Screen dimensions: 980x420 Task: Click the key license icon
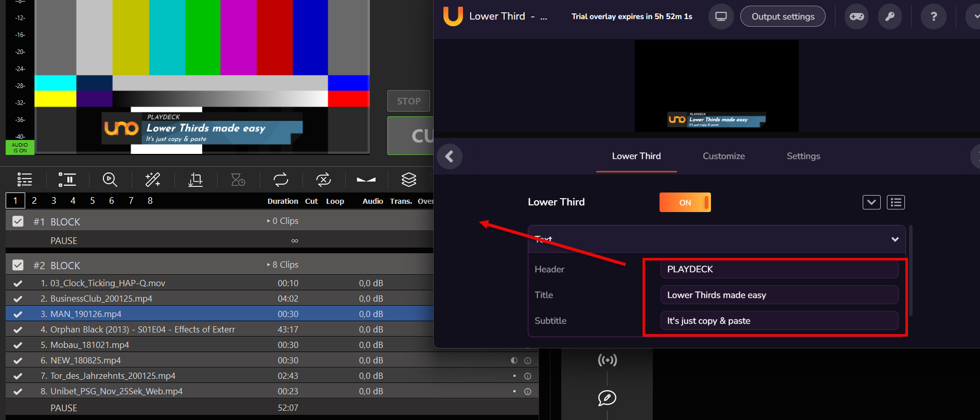889,16
